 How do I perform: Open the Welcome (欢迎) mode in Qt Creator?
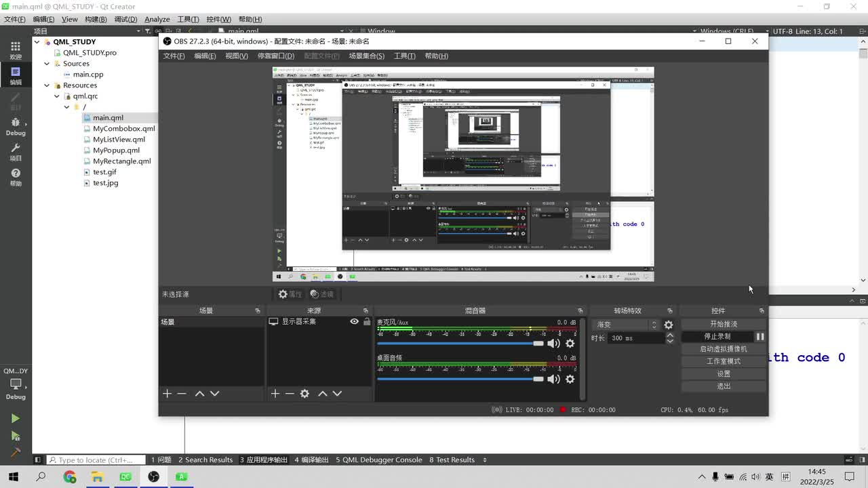click(x=15, y=50)
